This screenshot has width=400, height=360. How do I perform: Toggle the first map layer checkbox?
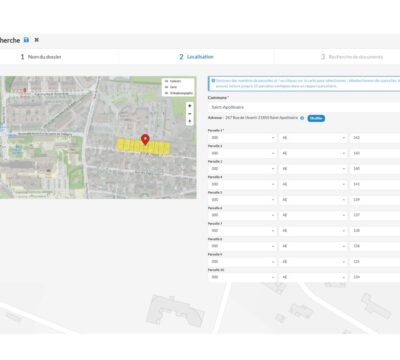pyautogui.click(x=166, y=81)
